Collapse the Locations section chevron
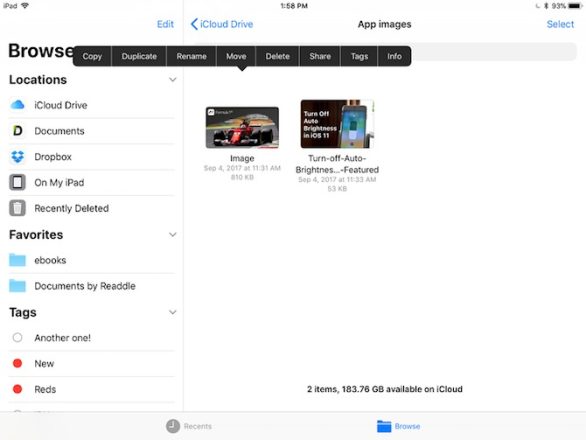 pyautogui.click(x=173, y=80)
